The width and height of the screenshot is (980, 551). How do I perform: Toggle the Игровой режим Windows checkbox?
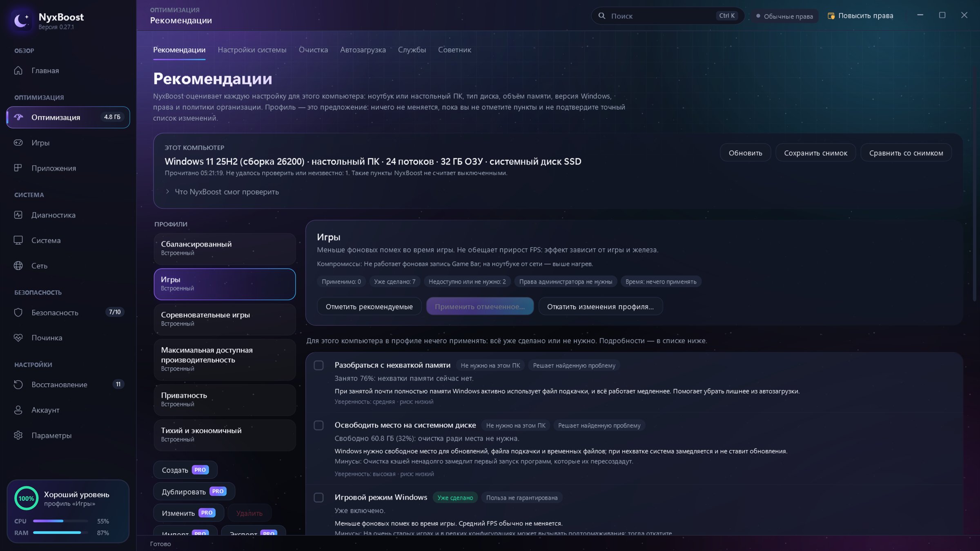coord(318,498)
